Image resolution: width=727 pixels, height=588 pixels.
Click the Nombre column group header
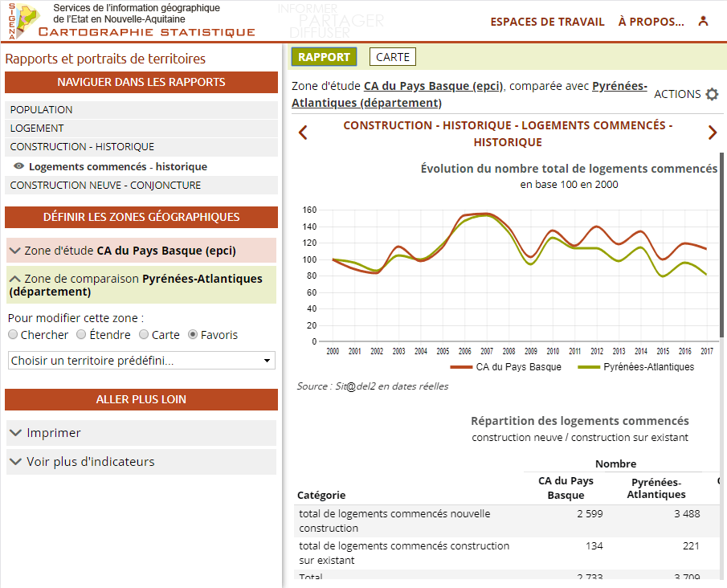615,463
